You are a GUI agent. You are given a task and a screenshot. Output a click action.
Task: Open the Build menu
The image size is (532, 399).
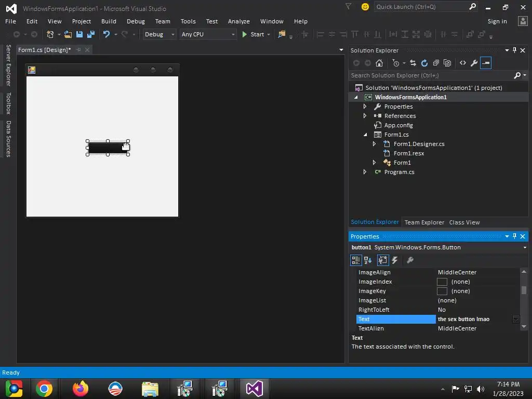[109, 21]
